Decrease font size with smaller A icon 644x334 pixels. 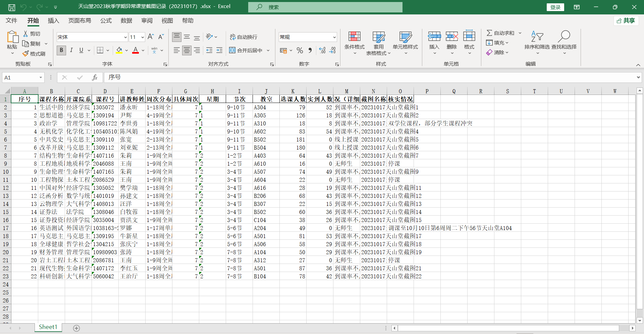161,37
